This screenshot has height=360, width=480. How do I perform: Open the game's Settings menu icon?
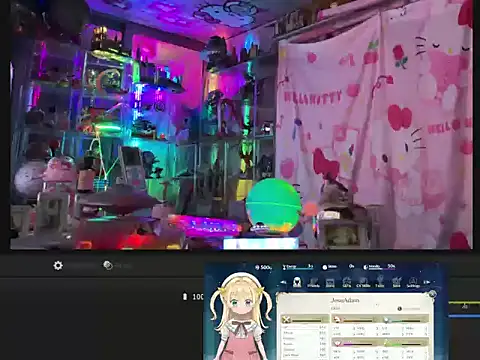click(413, 283)
